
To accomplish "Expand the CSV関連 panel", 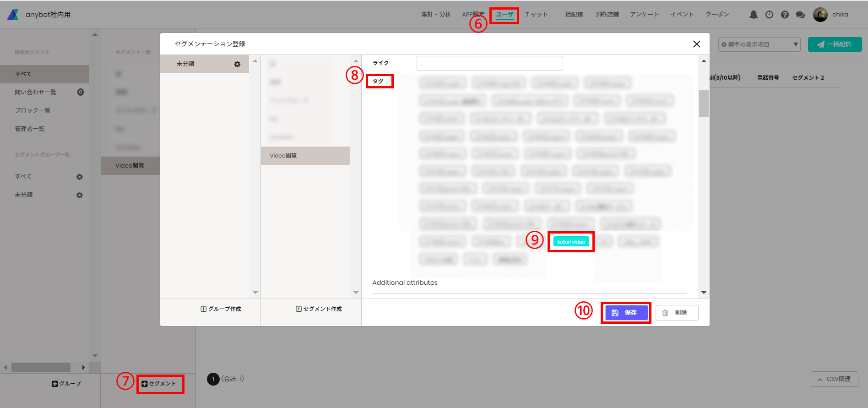I will (834, 379).
